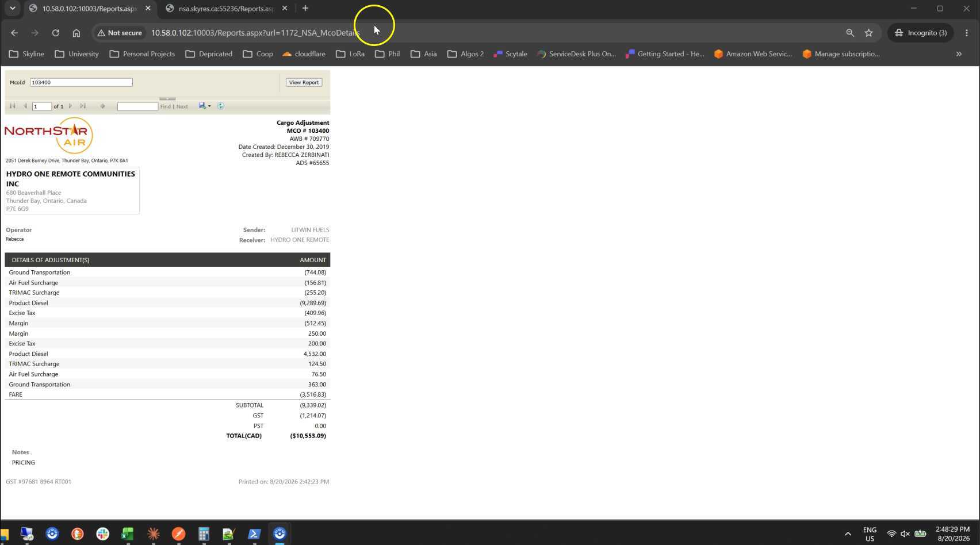This screenshot has height=545, width=980.
Task: Click the View Report button
Action: click(x=304, y=82)
